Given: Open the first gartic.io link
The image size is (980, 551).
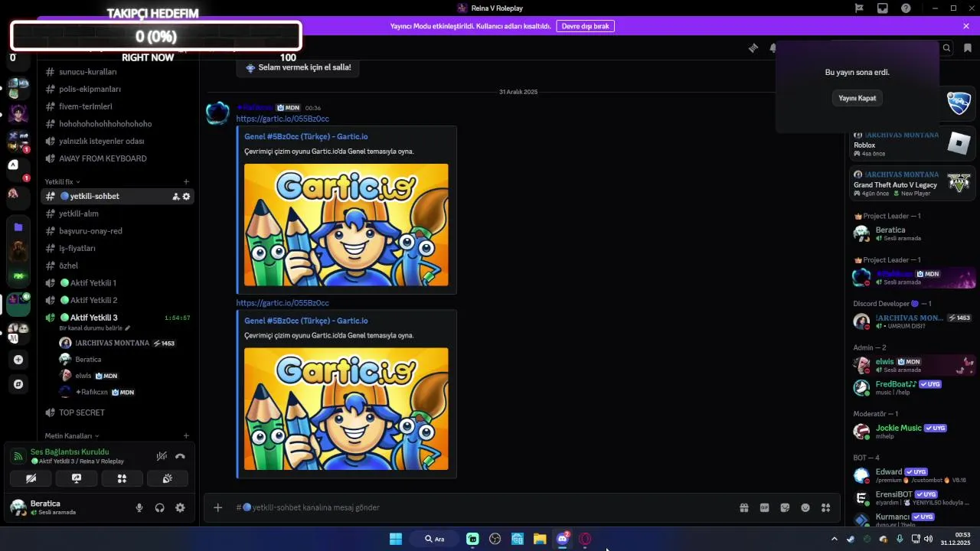Looking at the screenshot, I should coord(283,119).
